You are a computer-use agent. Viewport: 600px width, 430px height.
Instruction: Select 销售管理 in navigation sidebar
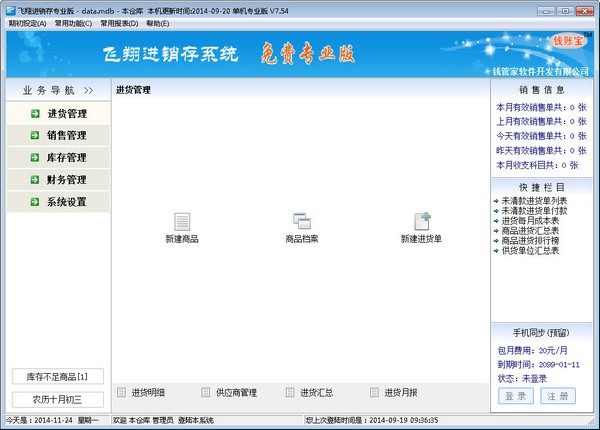click(58, 135)
